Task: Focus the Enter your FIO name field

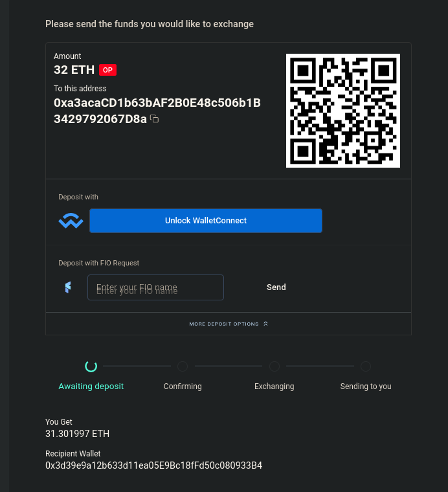Action: tap(155, 287)
